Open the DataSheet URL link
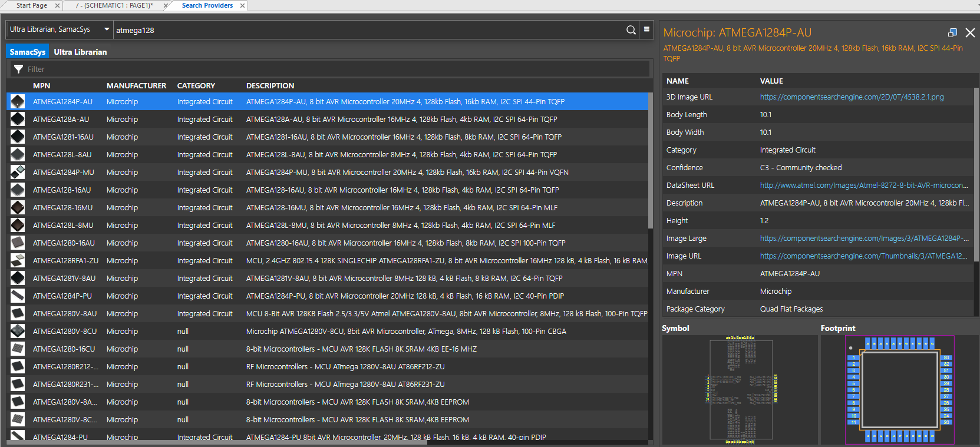This screenshot has width=980, height=447. (864, 186)
